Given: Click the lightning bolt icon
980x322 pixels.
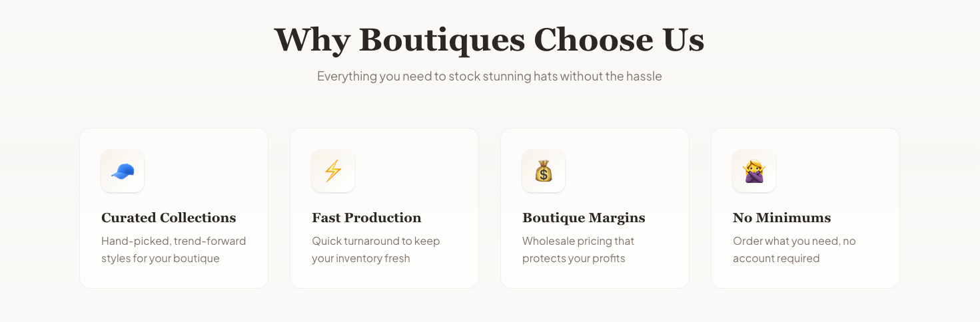Looking at the screenshot, I should pos(333,171).
